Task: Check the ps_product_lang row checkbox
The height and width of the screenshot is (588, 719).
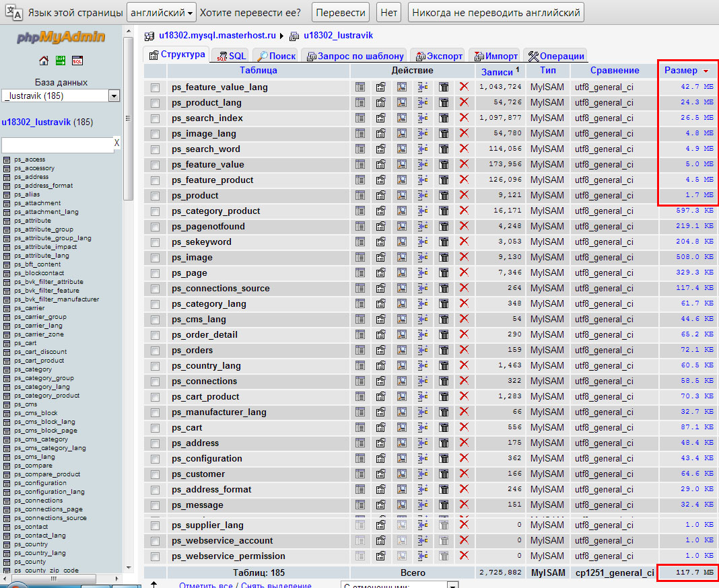Action: point(155,103)
